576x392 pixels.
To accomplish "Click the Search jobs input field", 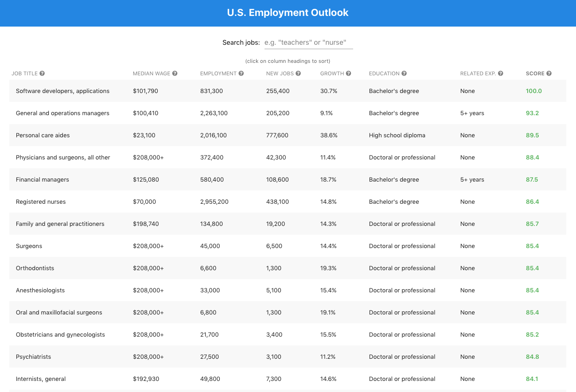I will (x=308, y=42).
